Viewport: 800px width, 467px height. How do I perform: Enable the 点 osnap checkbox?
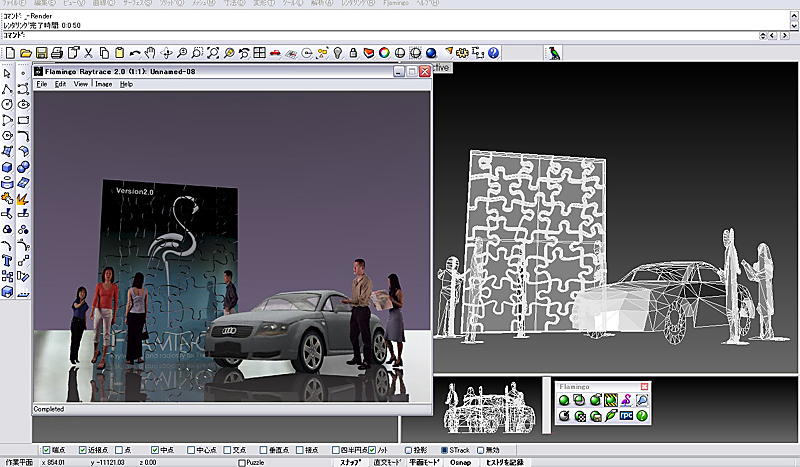pos(118,450)
